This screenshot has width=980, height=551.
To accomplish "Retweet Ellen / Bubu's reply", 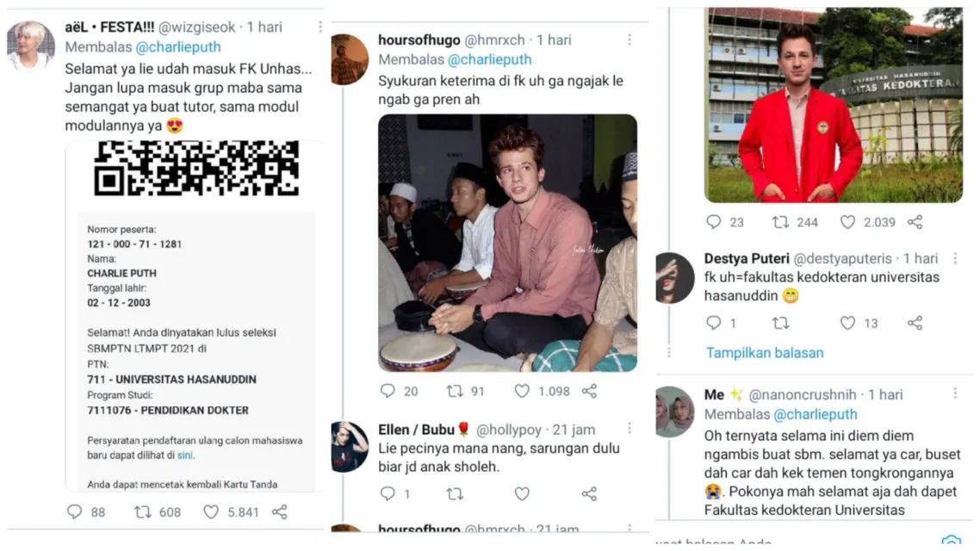I will click(455, 493).
